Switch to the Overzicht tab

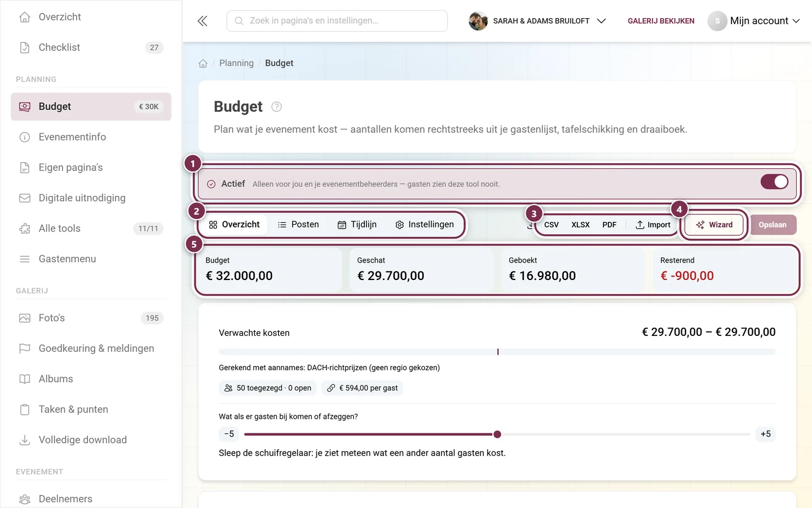click(x=234, y=225)
